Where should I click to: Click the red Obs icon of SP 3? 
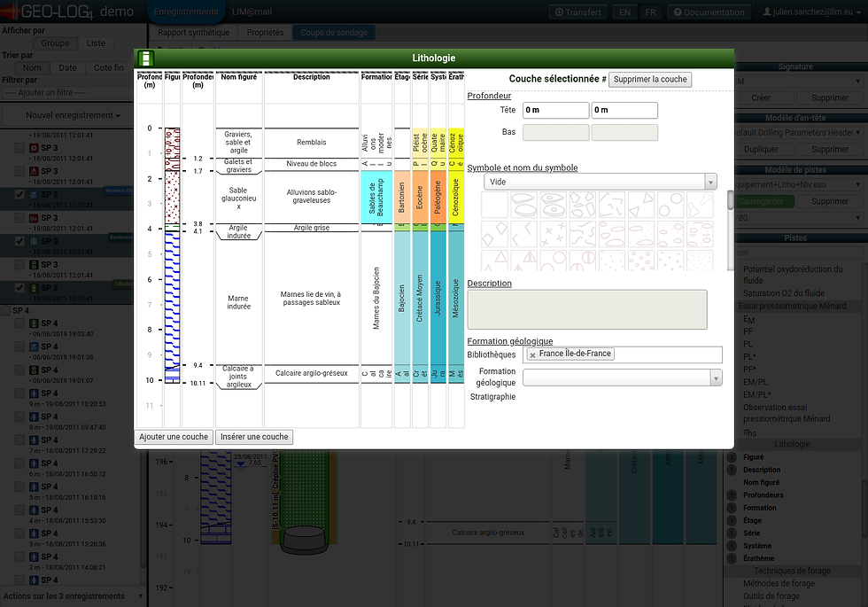pos(34,218)
